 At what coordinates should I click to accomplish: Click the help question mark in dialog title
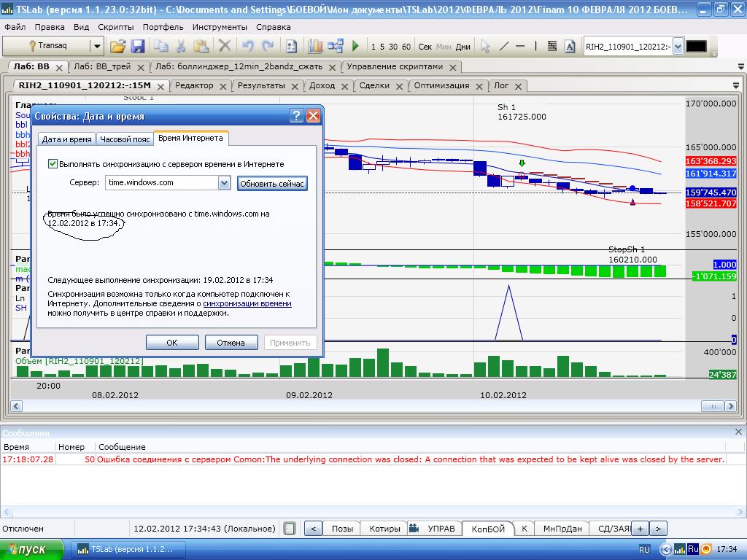(x=296, y=116)
